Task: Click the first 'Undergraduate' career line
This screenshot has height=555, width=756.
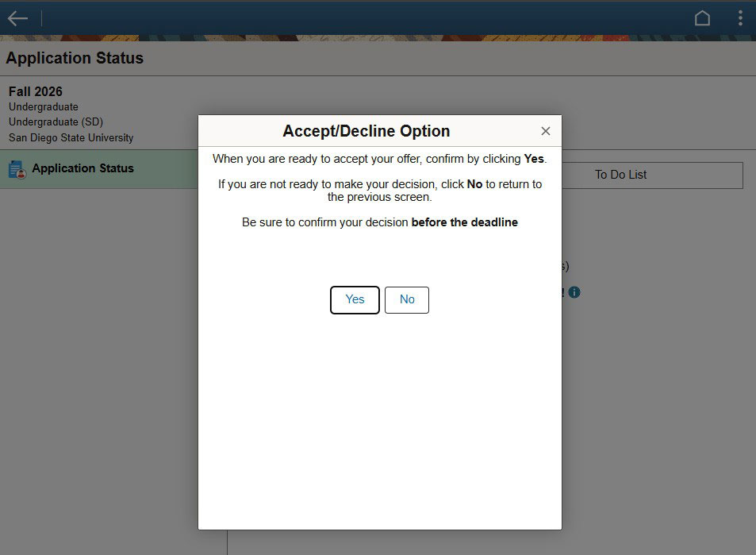Action: tap(44, 106)
